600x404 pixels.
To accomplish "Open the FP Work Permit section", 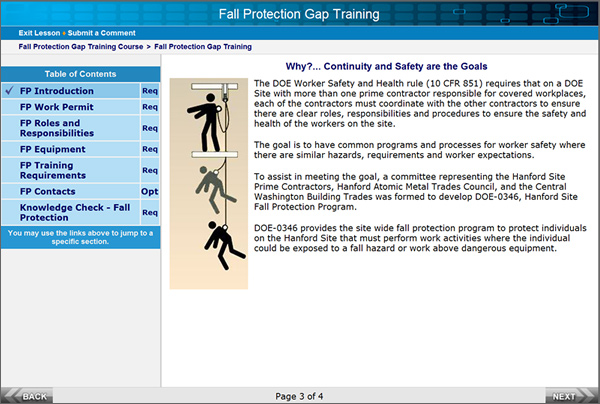I will 57,106.
